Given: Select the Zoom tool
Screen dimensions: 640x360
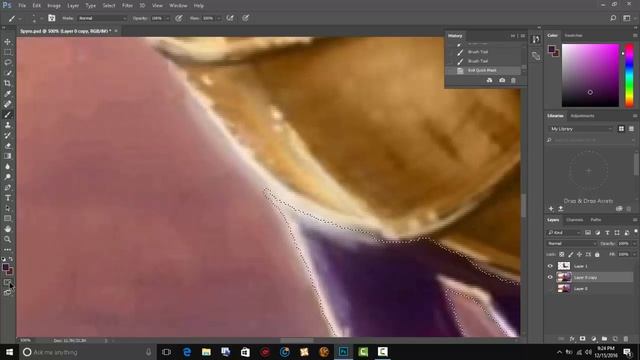Looking at the screenshot, I should [7, 239].
